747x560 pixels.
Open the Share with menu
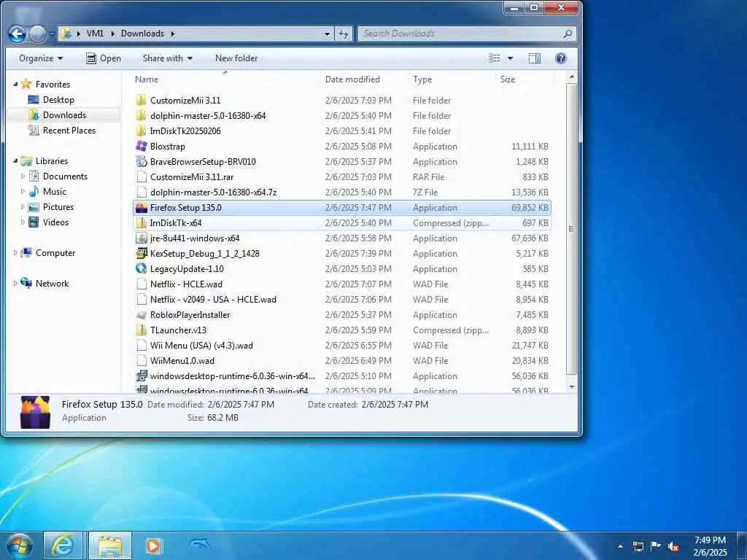(168, 58)
